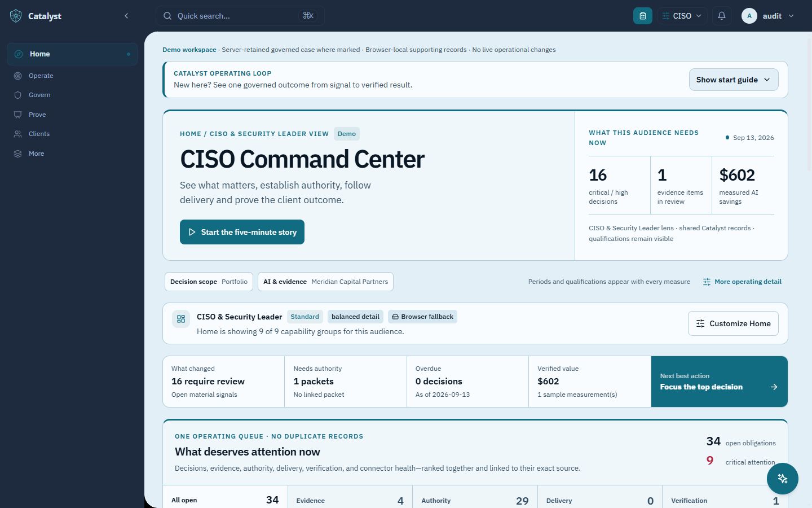Click the Govern shield icon in the sidebar
Viewport: 812px width, 508px height.
pyautogui.click(x=18, y=95)
